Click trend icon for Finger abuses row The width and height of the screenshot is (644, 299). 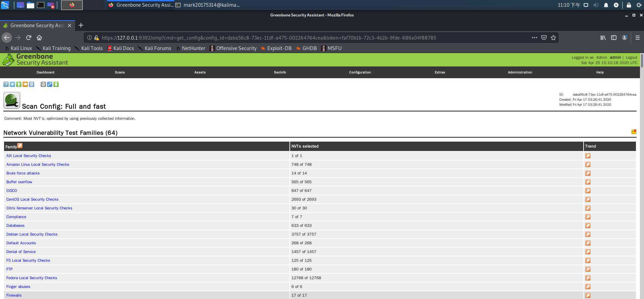click(x=588, y=287)
